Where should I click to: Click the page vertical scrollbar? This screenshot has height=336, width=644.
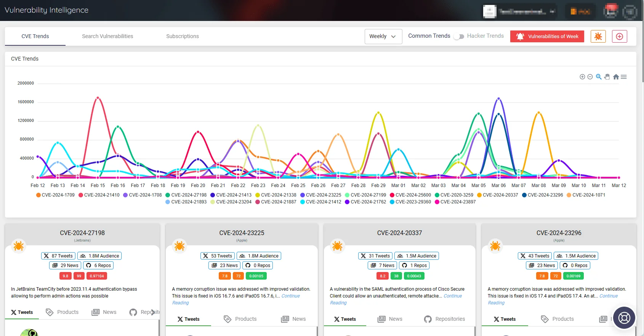[642, 42]
